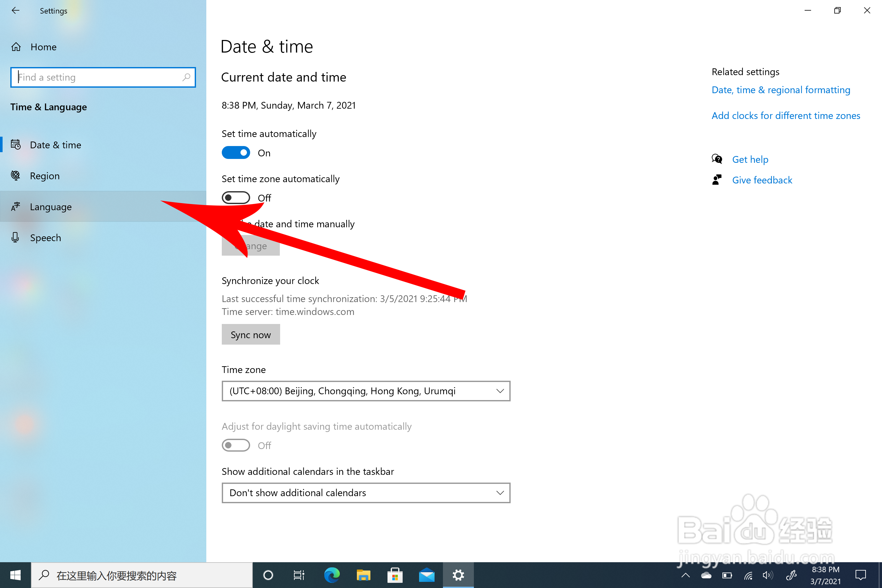Open the Mail app on the taskbar
The width and height of the screenshot is (882, 588).
click(x=426, y=575)
